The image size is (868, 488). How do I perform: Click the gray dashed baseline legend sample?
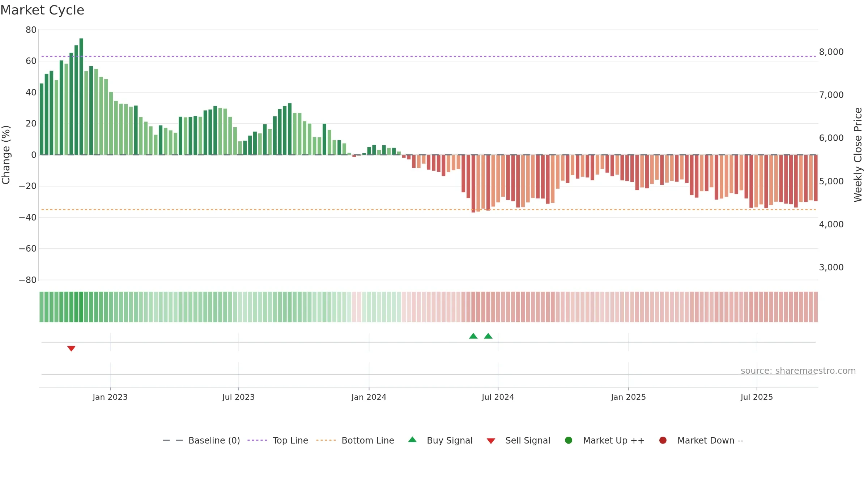pyautogui.click(x=173, y=440)
